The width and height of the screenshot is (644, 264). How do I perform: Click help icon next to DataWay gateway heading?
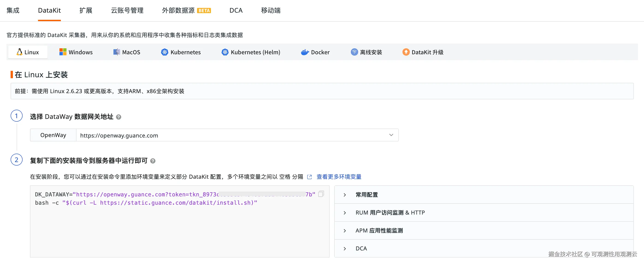click(119, 117)
